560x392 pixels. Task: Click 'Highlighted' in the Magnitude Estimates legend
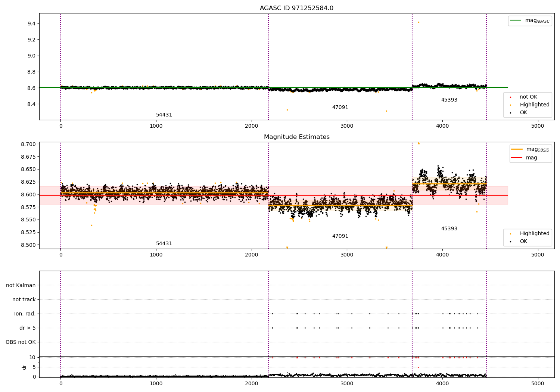(534, 234)
